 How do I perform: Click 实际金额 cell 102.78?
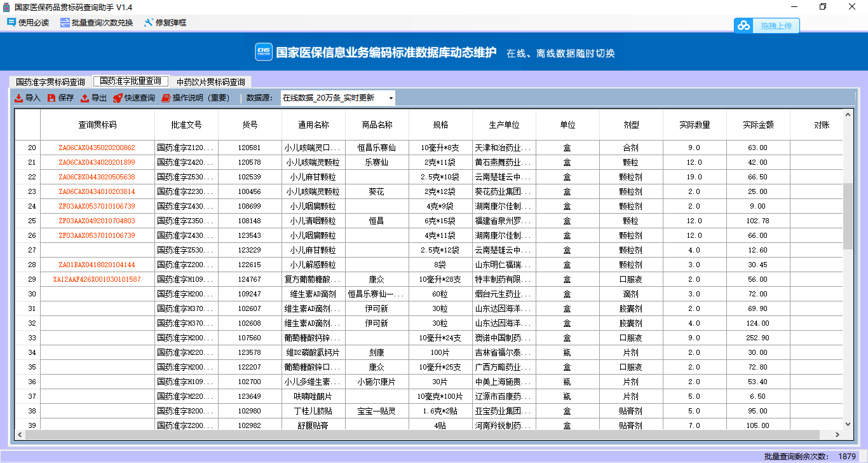click(758, 221)
